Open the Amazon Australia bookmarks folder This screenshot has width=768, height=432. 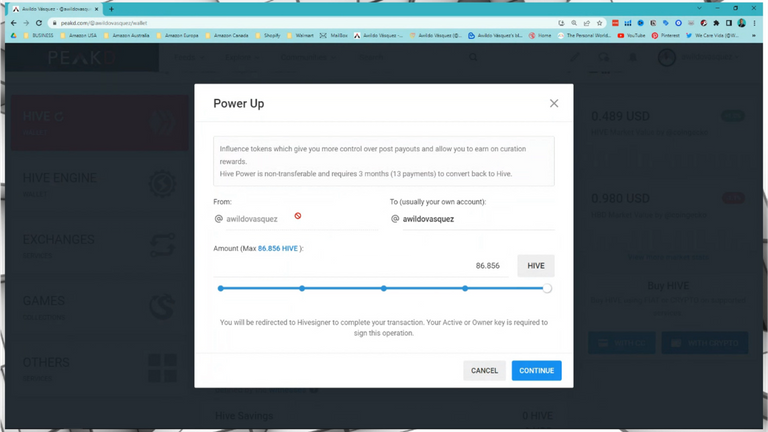point(126,35)
